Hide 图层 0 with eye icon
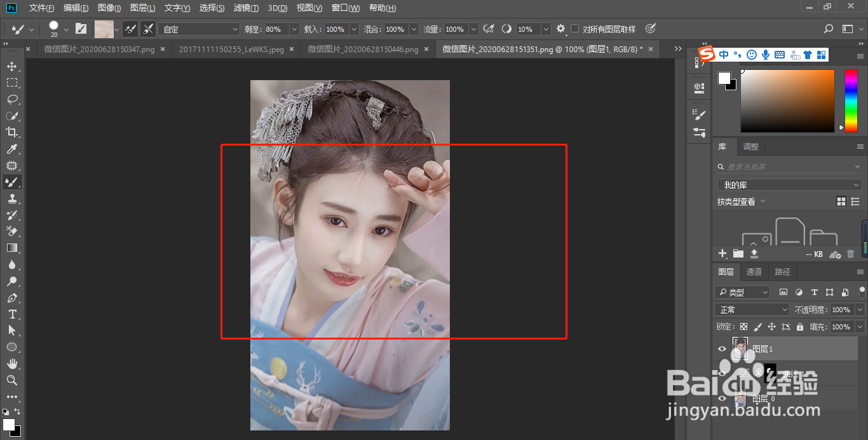Viewport: 868px width, 440px height. tap(722, 399)
